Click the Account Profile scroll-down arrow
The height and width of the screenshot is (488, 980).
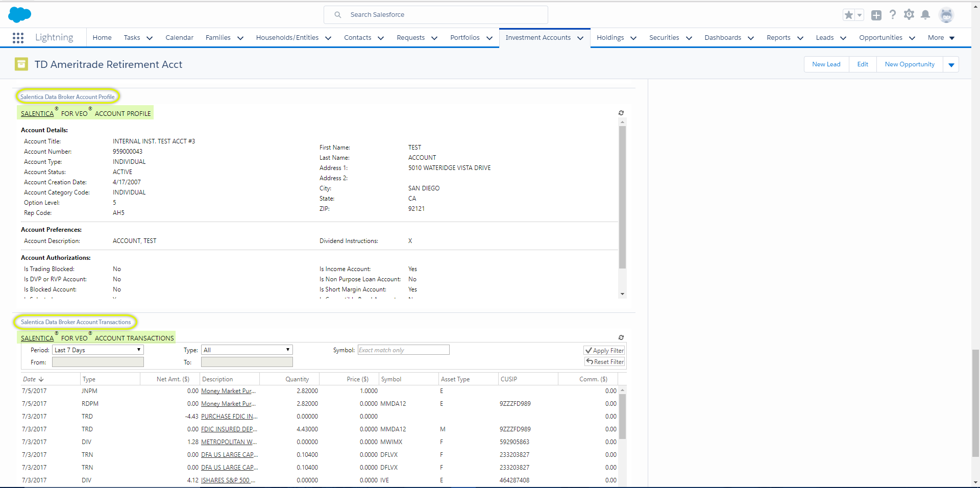pyautogui.click(x=622, y=294)
